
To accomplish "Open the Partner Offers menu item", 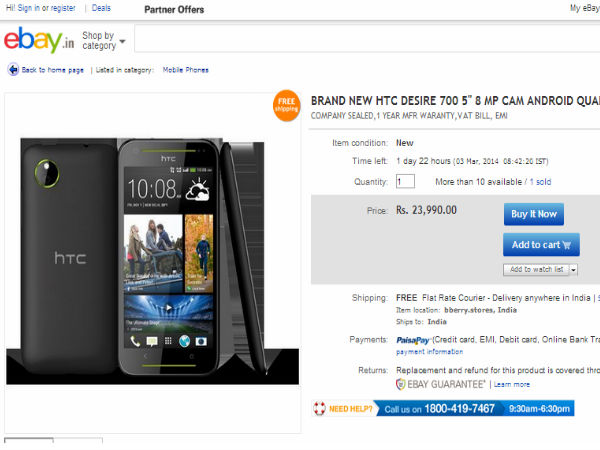I will (x=173, y=10).
